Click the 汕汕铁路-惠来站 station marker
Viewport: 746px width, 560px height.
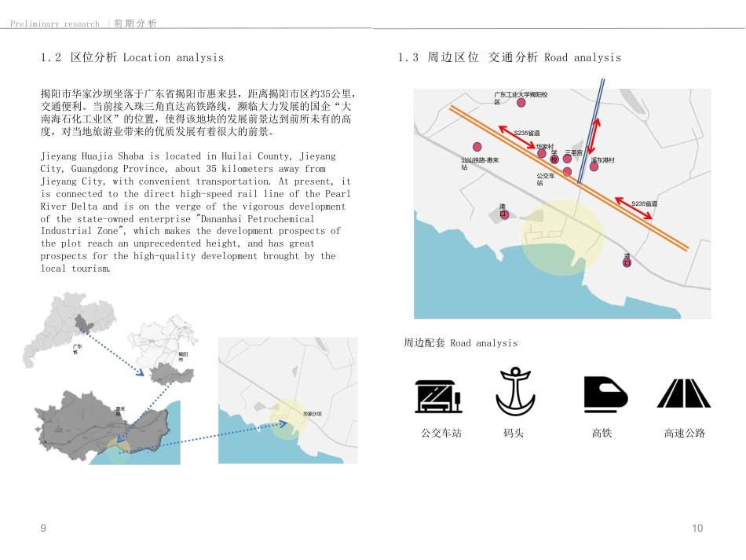[477, 145]
